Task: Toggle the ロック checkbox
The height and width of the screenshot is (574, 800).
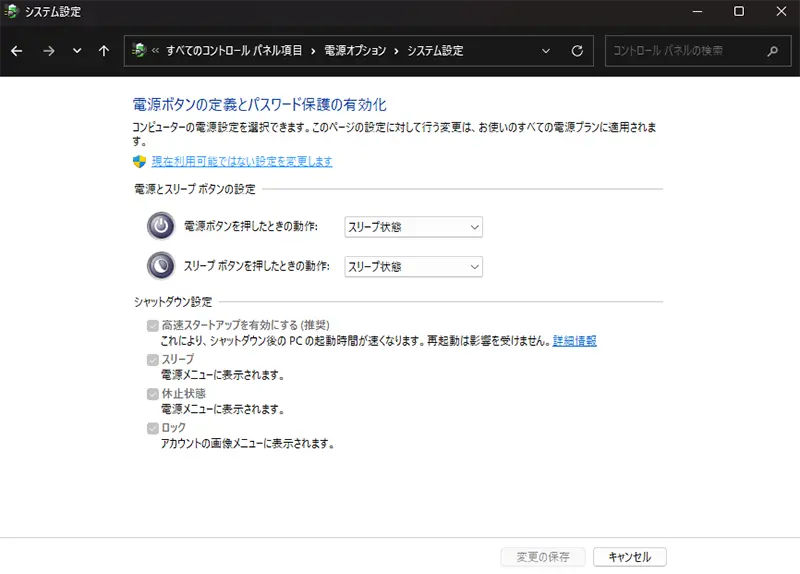Action: [153, 428]
